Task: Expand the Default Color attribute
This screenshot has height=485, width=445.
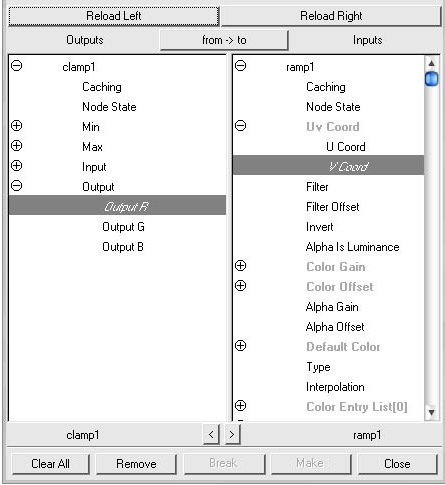Action: (240, 346)
